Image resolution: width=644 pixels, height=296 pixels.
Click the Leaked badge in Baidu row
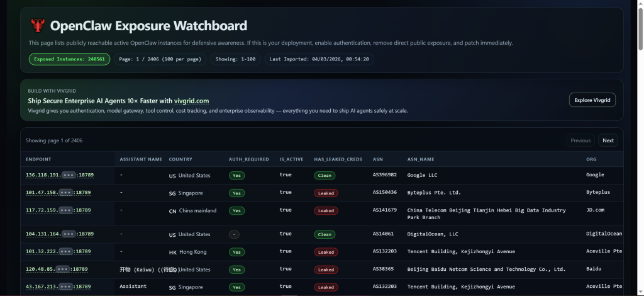click(326, 270)
